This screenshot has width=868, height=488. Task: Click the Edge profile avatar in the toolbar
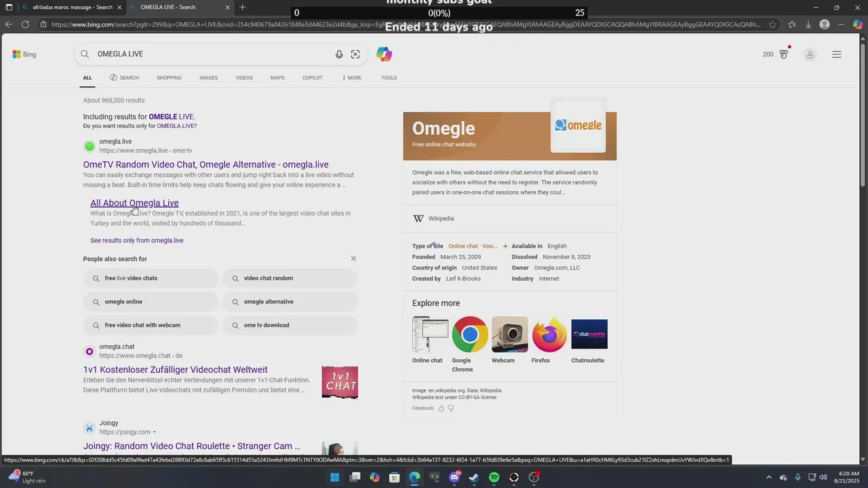pyautogui.click(x=825, y=24)
